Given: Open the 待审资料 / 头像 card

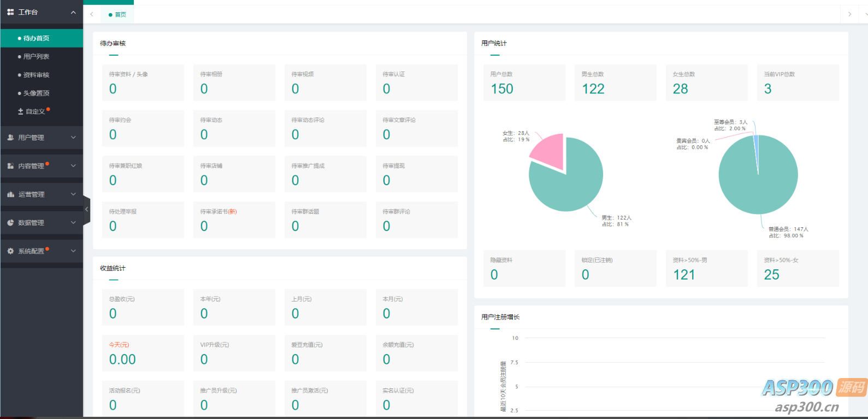Looking at the screenshot, I should (x=143, y=82).
